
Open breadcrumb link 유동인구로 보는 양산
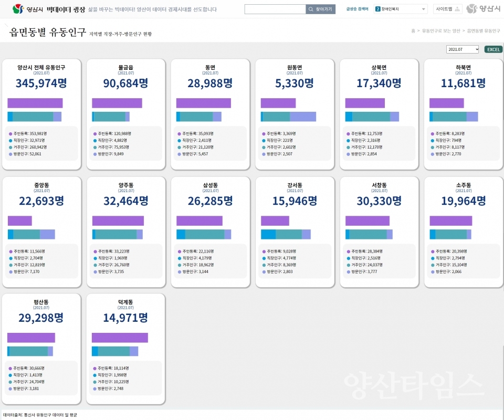coord(441,31)
